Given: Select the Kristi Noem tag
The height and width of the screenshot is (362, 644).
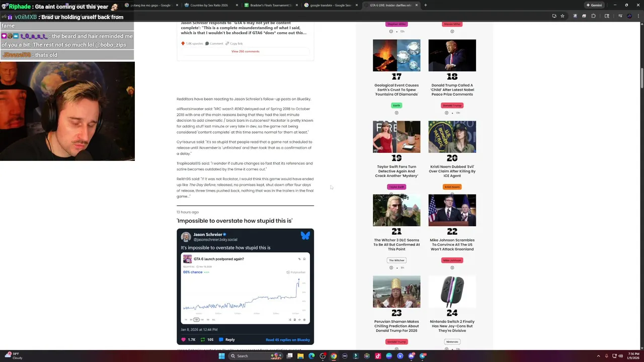Looking at the screenshot, I should (x=452, y=187).
